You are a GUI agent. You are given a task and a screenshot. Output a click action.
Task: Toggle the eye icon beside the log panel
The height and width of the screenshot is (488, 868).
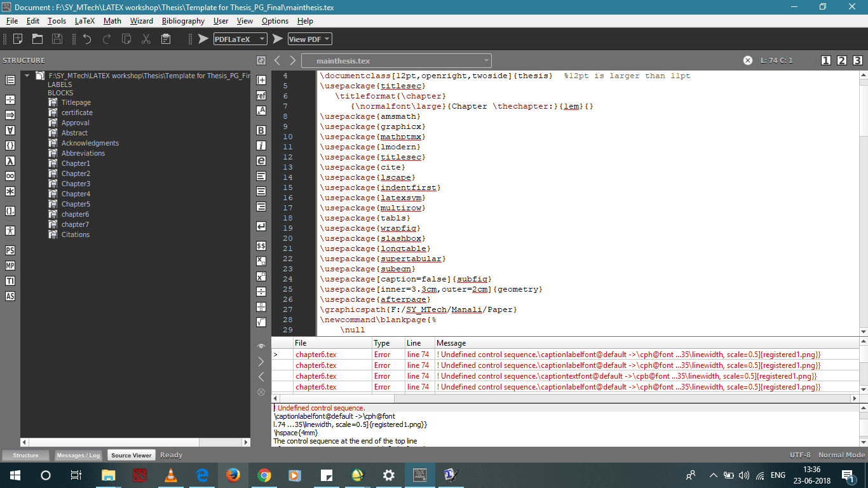[x=261, y=347]
